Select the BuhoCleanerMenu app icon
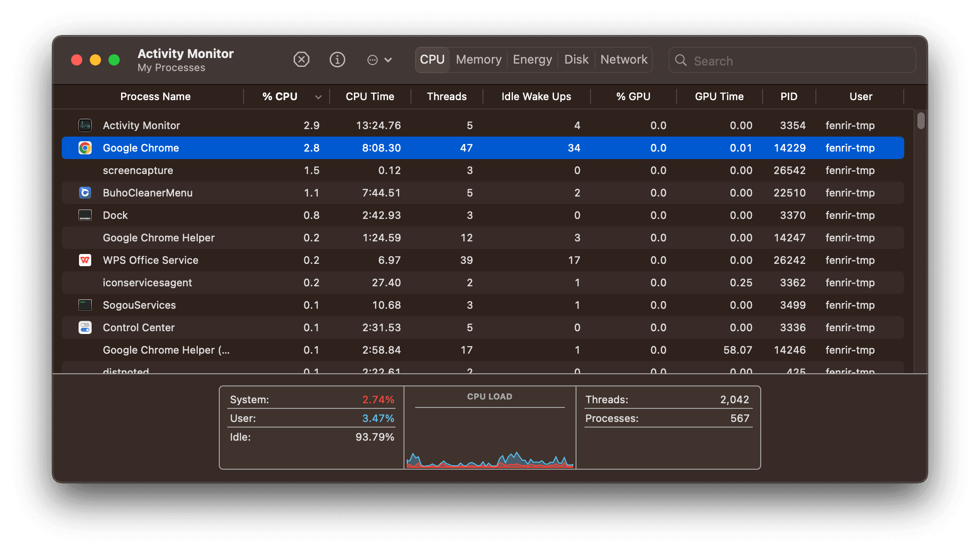The width and height of the screenshot is (980, 552). pyautogui.click(x=85, y=192)
